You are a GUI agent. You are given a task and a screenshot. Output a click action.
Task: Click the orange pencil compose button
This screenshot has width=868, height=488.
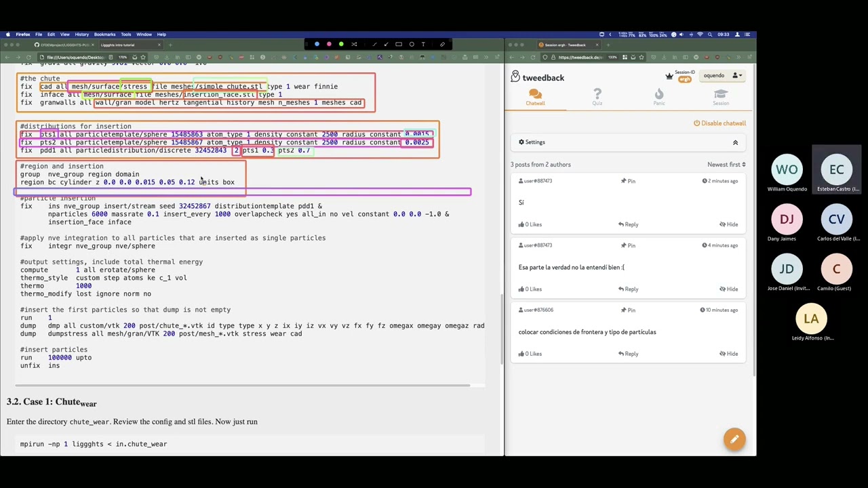click(x=734, y=440)
